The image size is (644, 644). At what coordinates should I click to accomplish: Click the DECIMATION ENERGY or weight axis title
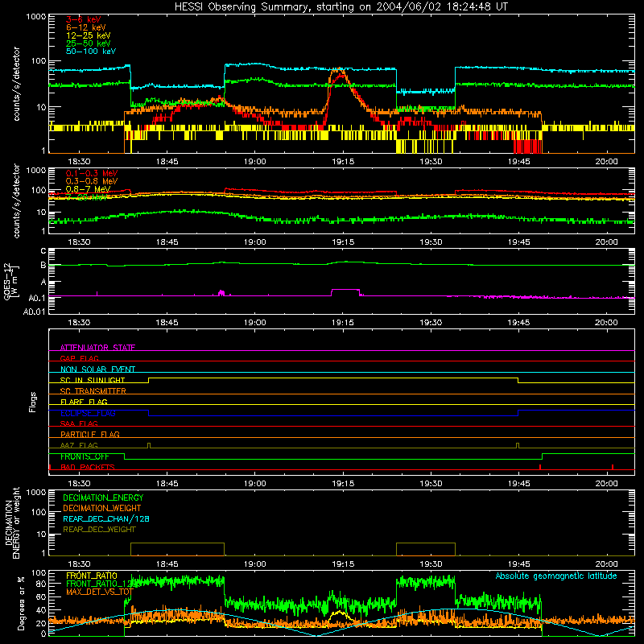point(12,523)
